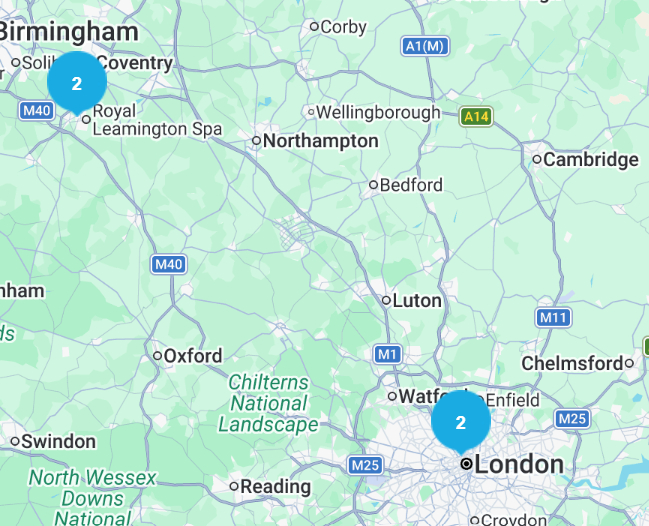The height and width of the screenshot is (526, 649).
Task: Click the M25 badge near Enfield
Action: click(x=572, y=419)
